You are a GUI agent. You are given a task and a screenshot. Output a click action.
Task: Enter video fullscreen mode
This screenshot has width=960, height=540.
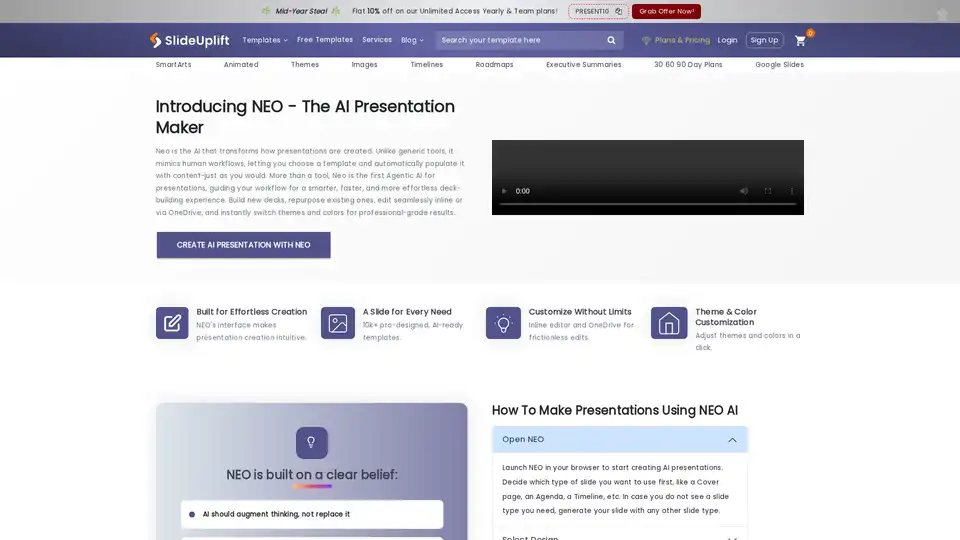click(768, 191)
